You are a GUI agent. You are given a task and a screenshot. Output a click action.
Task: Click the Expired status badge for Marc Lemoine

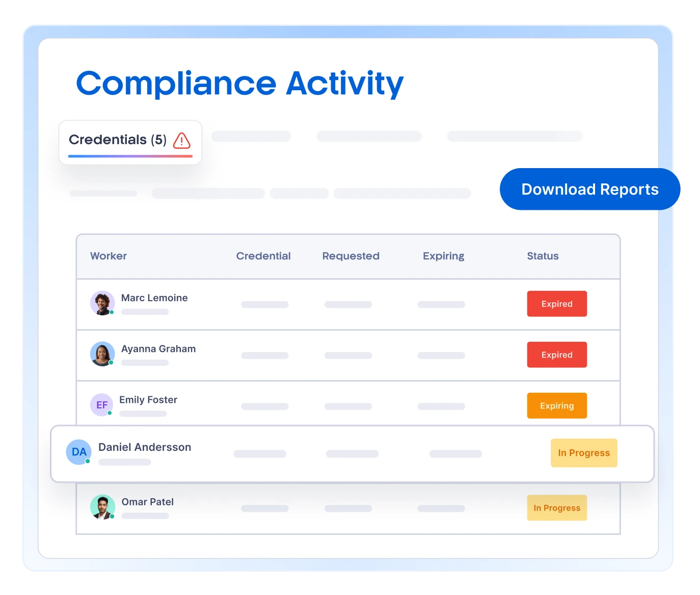[557, 304]
